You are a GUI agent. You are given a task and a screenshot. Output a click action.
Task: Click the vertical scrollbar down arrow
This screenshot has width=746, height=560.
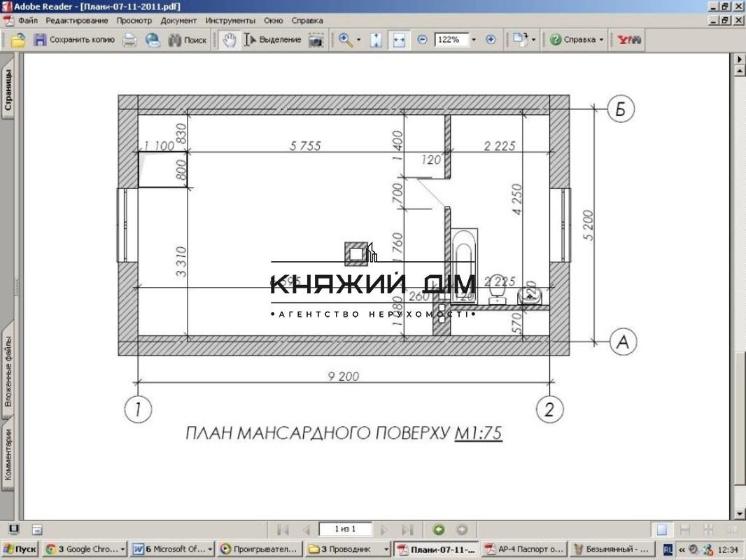pyautogui.click(x=740, y=514)
